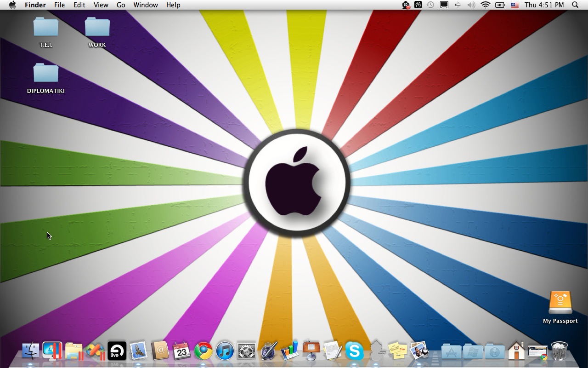
Task: Open Preview app in the dock
Action: (x=419, y=351)
